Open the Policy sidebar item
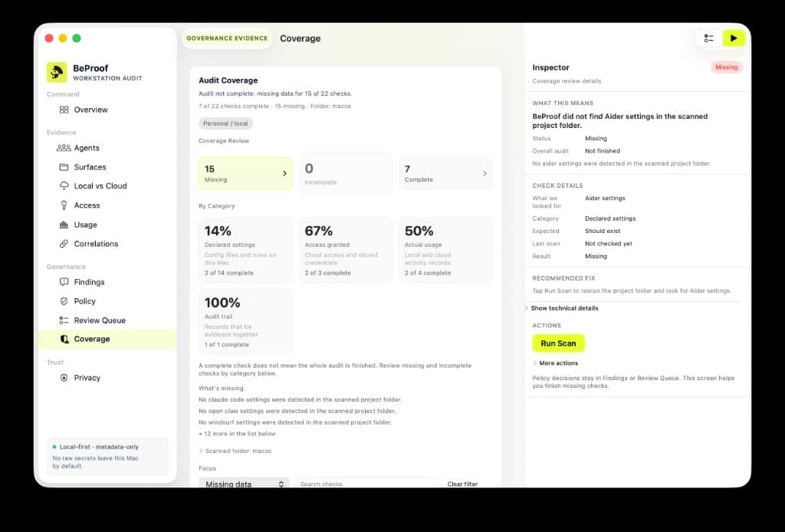Screen dimensions: 785x532 [x=107, y=300]
